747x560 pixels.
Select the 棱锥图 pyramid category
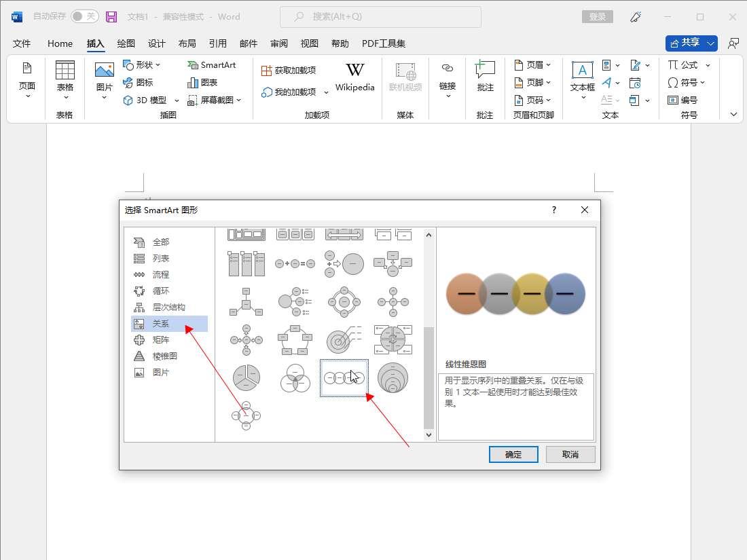point(170,356)
